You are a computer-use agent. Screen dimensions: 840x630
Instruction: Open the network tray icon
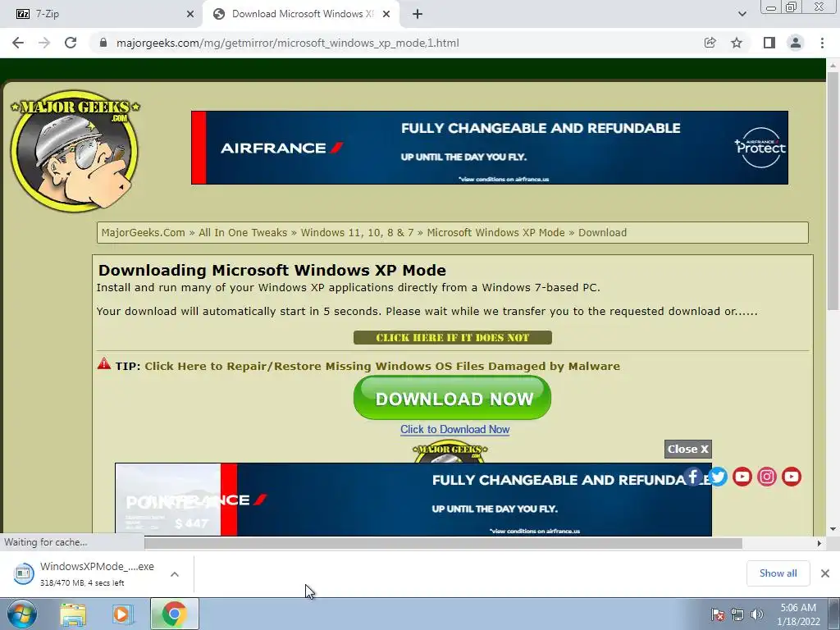tap(737, 614)
